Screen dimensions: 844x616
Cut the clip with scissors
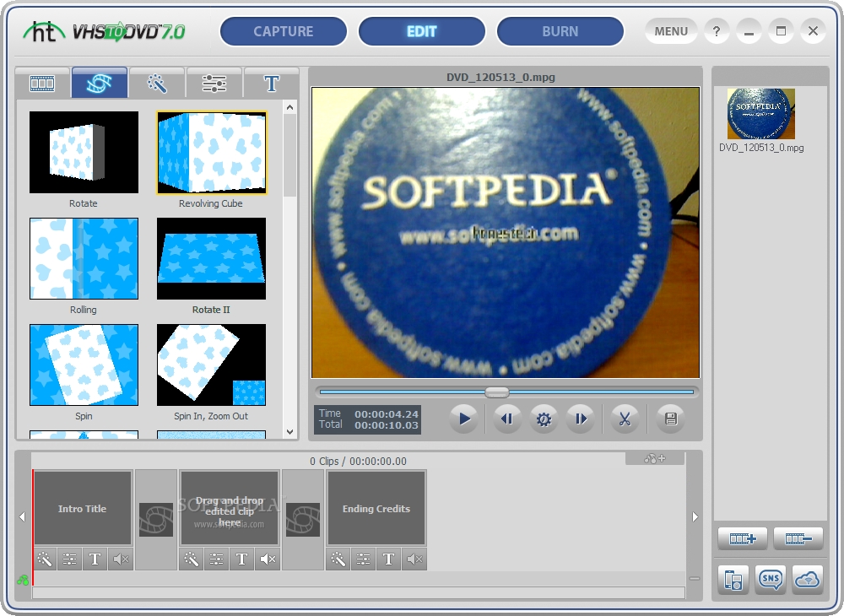(x=625, y=419)
